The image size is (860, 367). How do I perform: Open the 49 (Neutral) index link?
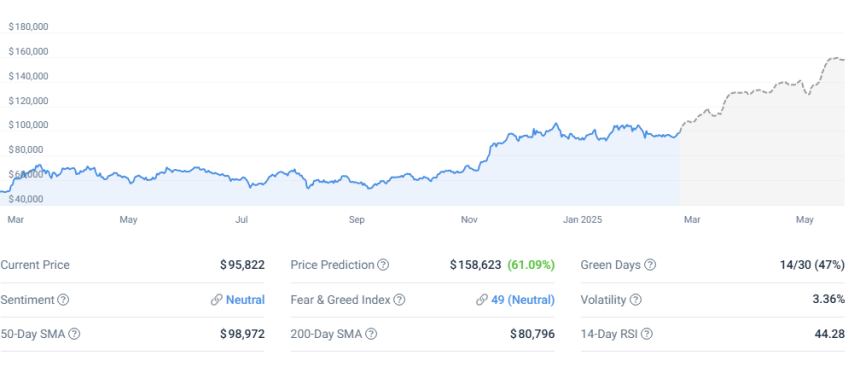(x=523, y=300)
